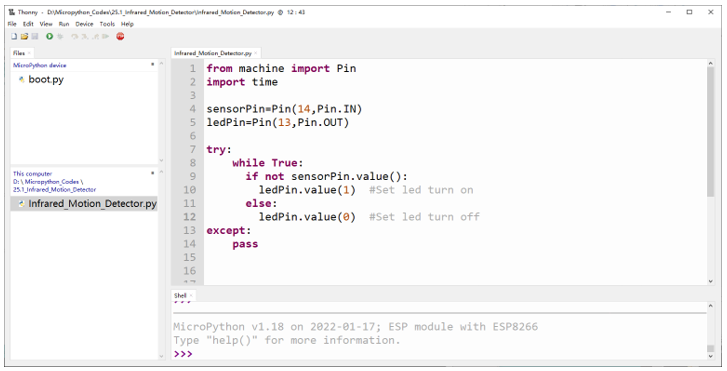Open the Tools menu

107,24
